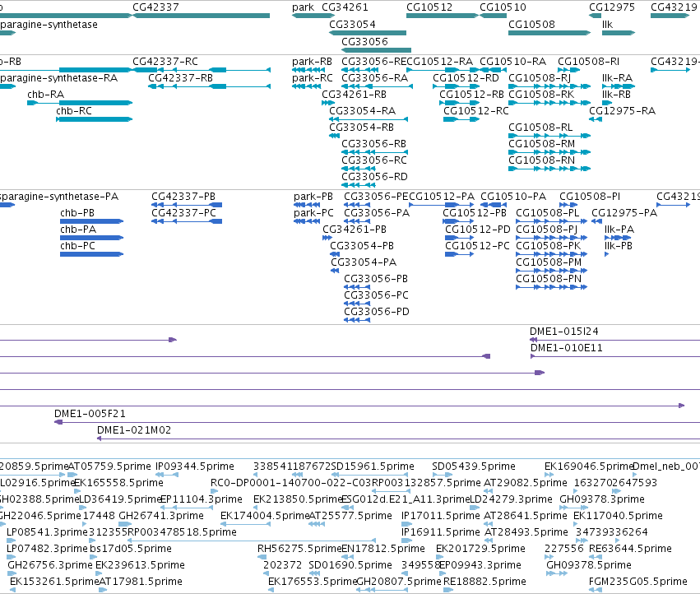Viewport: 700px width, 594px height.
Task: Open protein CG33054-PB
Action: point(362,246)
